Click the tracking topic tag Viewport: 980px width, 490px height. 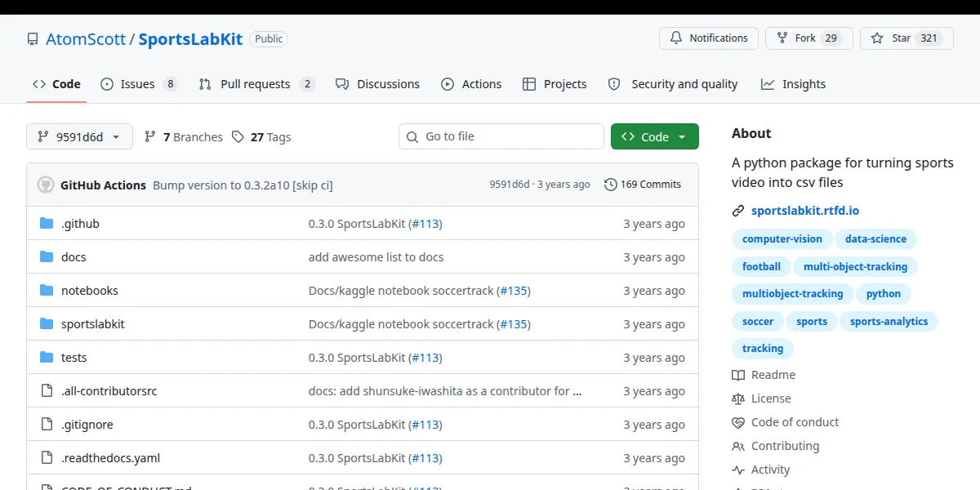[x=763, y=348]
